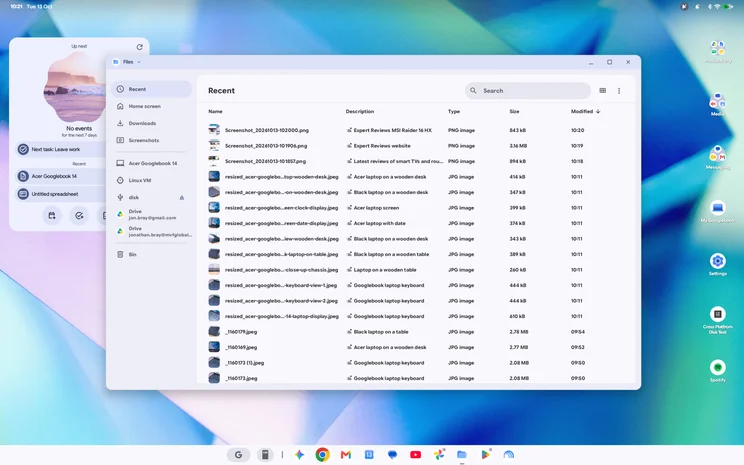Select the file ending close-up-chassis.jpeg

[x=281, y=270]
